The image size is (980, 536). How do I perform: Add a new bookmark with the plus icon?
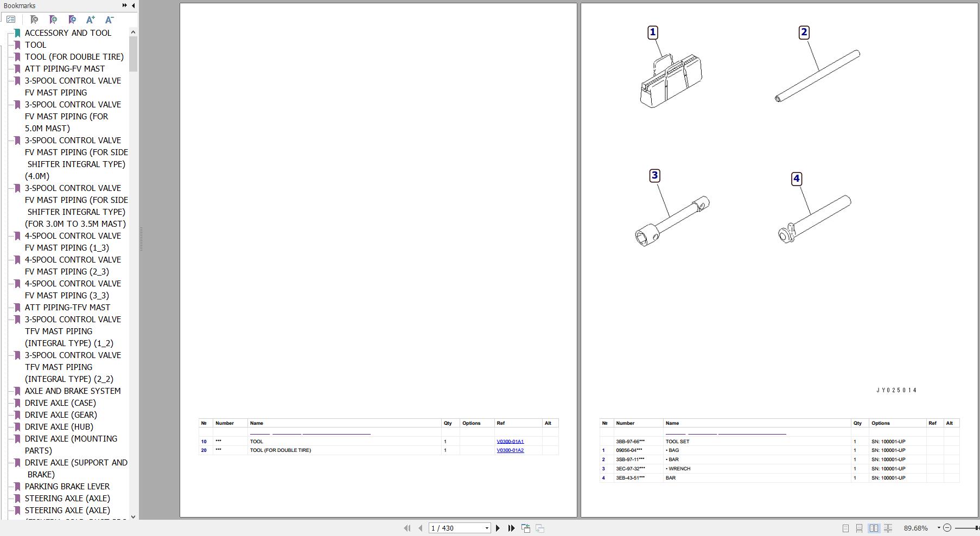coord(53,20)
